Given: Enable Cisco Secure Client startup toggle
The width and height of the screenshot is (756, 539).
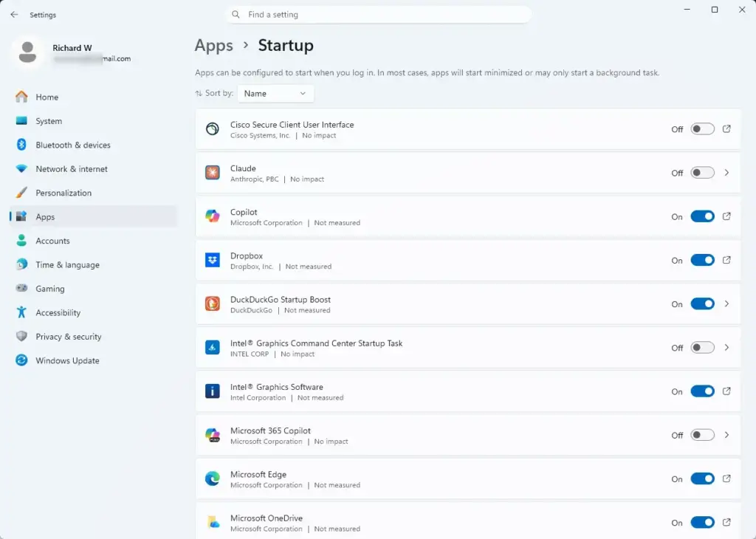Looking at the screenshot, I should tap(702, 128).
